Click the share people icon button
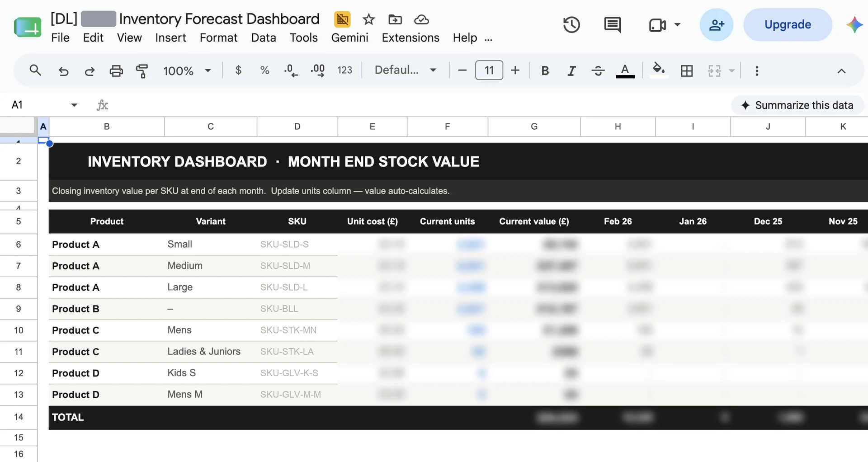Image resolution: width=868 pixels, height=462 pixels. tap(717, 25)
